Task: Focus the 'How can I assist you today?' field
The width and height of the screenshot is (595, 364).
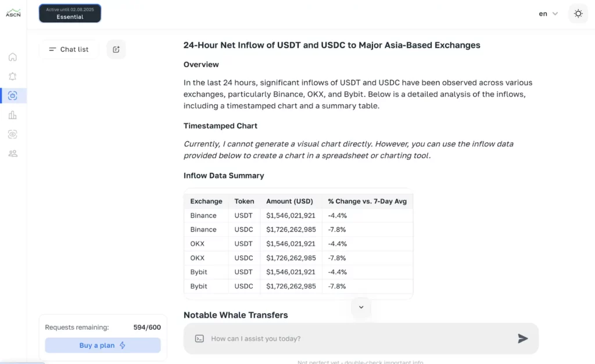Action: point(360,338)
